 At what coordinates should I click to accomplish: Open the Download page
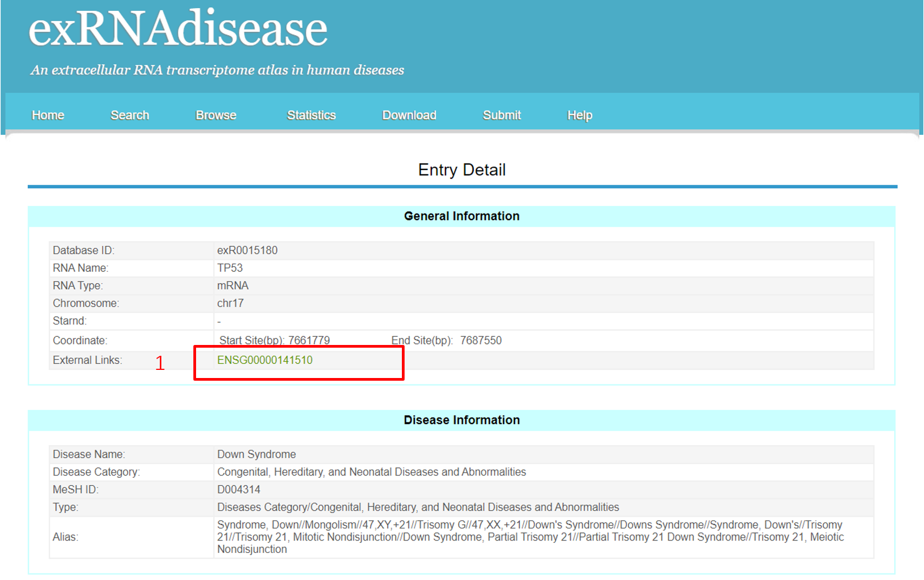click(409, 115)
